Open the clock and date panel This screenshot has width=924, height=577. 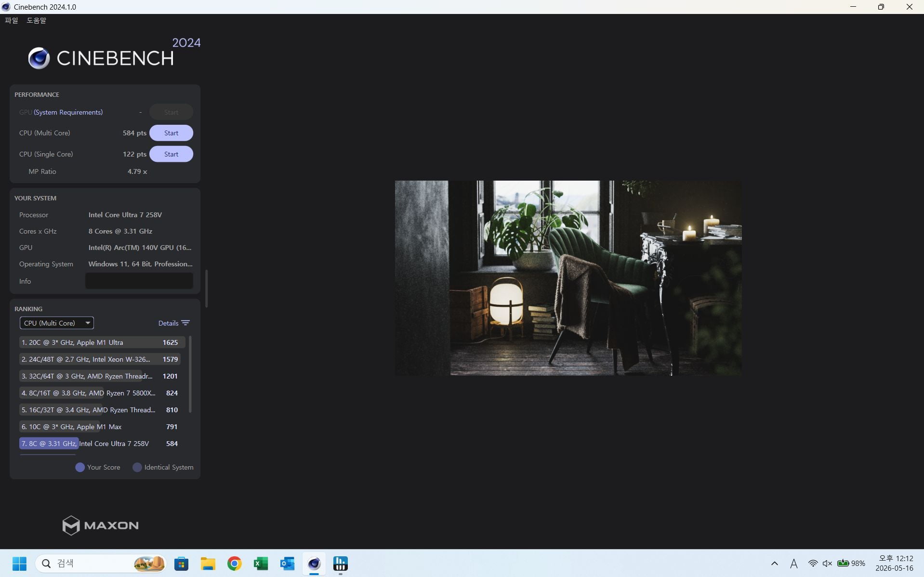pyautogui.click(x=895, y=564)
